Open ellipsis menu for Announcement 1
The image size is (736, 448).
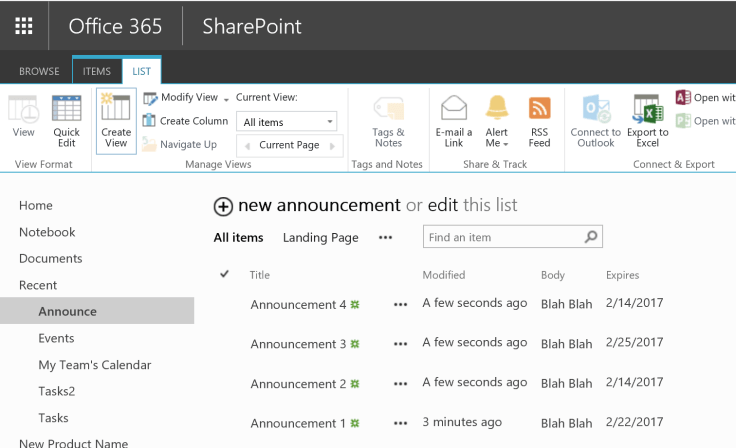click(x=400, y=424)
